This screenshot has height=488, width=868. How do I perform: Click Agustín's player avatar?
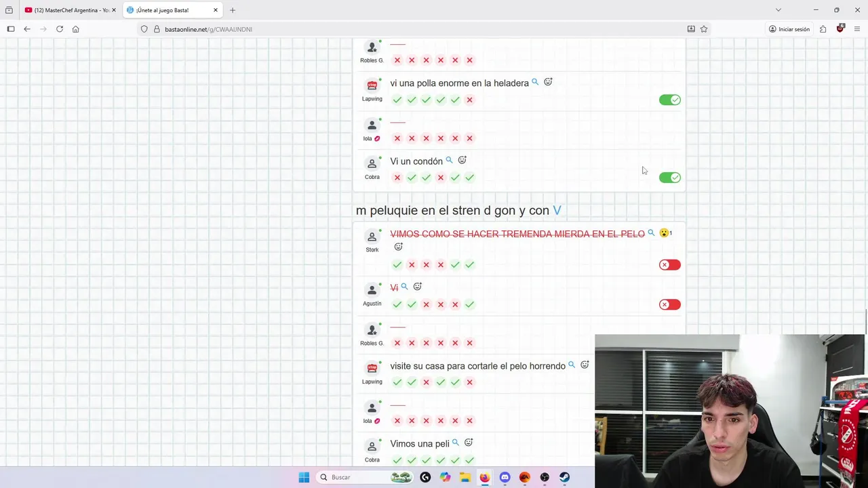click(x=372, y=290)
